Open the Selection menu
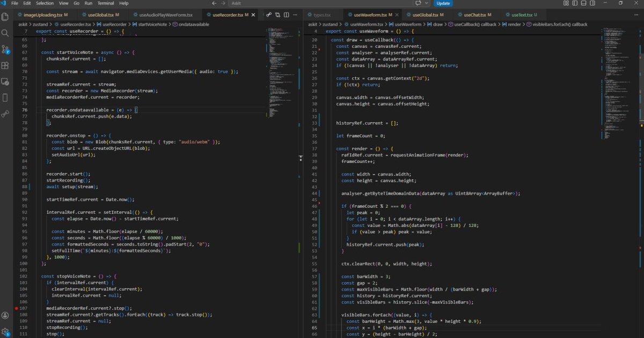 pos(44,3)
